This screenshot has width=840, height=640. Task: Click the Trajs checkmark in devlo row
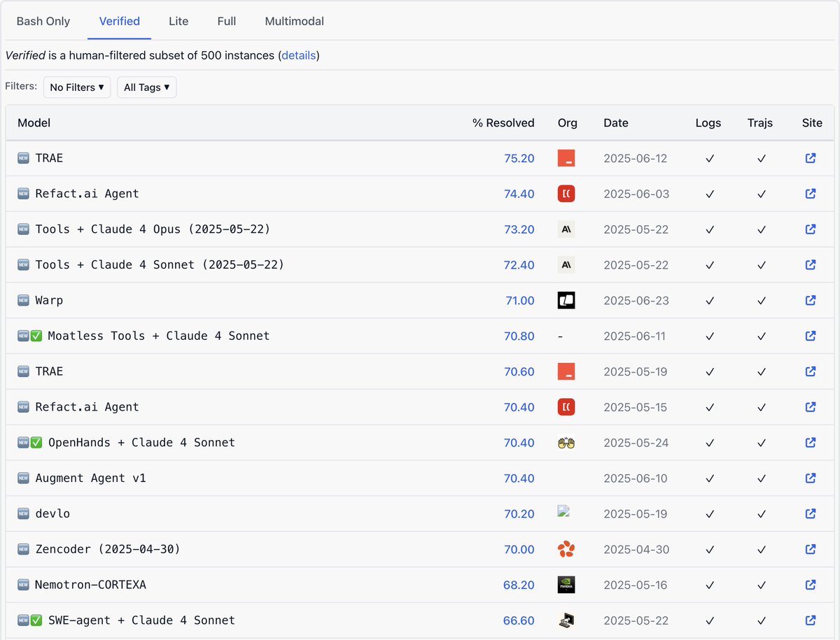tap(761, 514)
